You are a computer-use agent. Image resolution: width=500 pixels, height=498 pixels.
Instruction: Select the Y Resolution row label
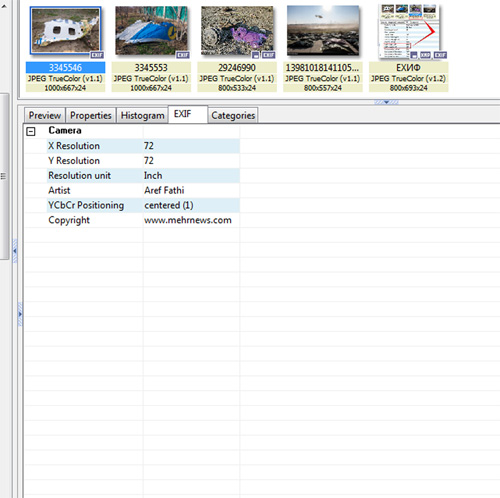[x=74, y=161]
